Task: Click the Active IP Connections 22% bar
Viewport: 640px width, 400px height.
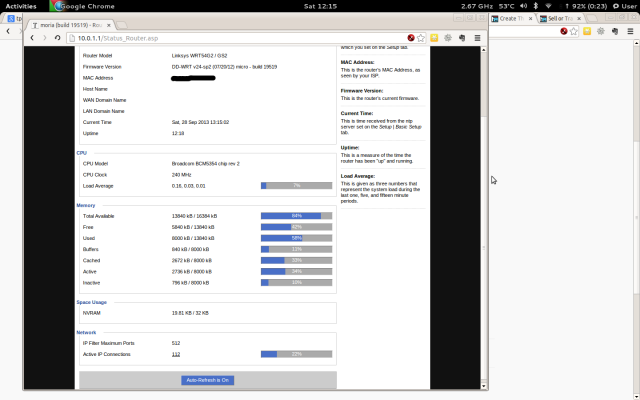Action: pyautogui.click(x=296, y=354)
